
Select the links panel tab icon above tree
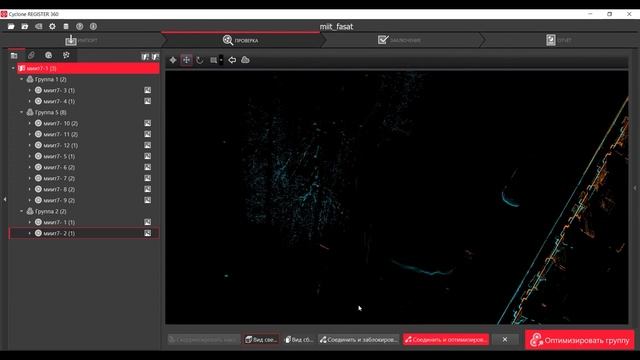31,56
